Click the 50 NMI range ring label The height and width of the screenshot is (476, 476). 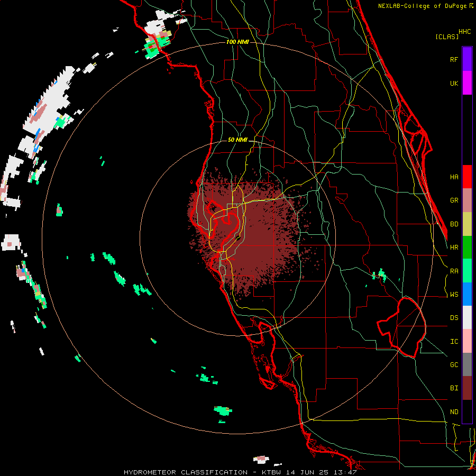[x=237, y=140]
